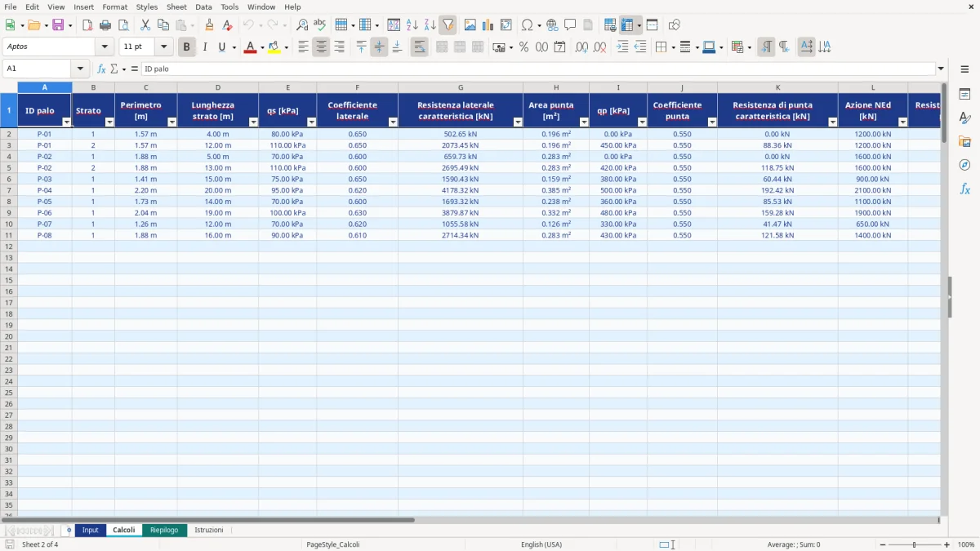980x551 pixels.
Task: Toggle Wrap Text button
Action: (x=419, y=47)
